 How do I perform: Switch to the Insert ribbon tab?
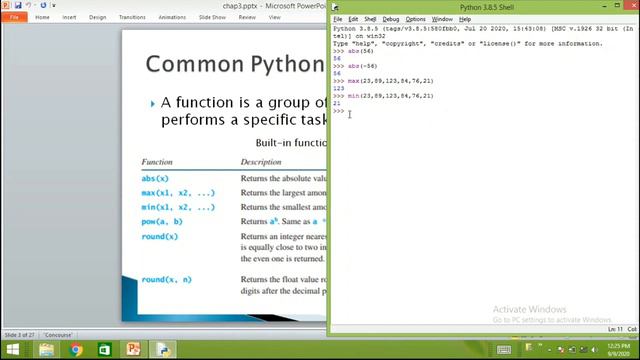[x=69, y=17]
